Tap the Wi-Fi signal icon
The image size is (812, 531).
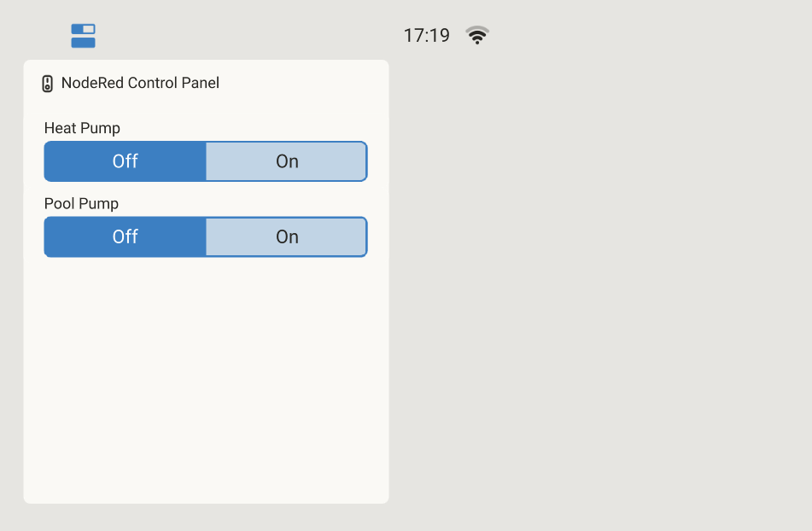click(x=477, y=35)
